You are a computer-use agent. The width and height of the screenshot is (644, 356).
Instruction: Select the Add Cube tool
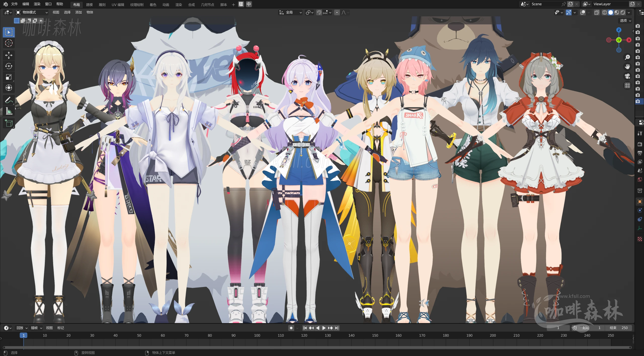click(9, 123)
